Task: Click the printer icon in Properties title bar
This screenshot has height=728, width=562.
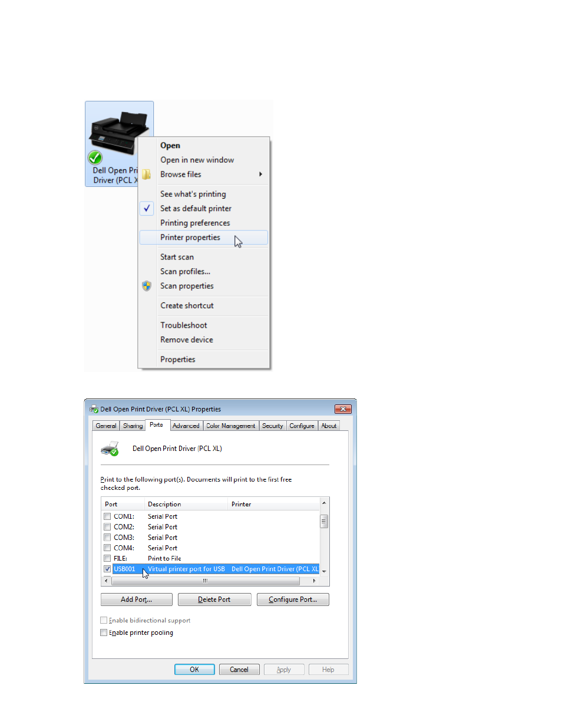Action: pyautogui.click(x=94, y=409)
